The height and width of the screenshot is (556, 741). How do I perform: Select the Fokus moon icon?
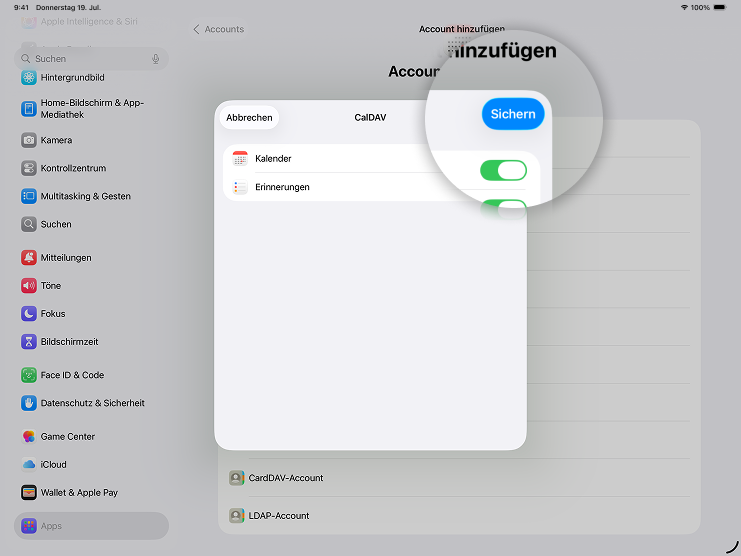point(29,313)
